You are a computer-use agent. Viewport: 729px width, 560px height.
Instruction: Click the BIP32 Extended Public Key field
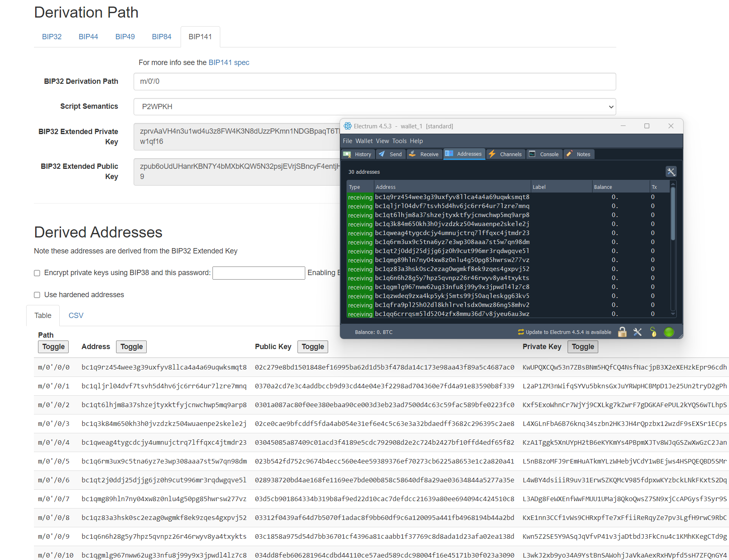(x=237, y=172)
